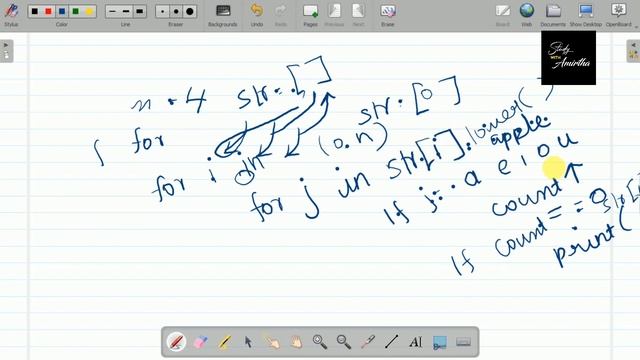
Task: Set the large eraser size
Action: [x=190, y=11]
